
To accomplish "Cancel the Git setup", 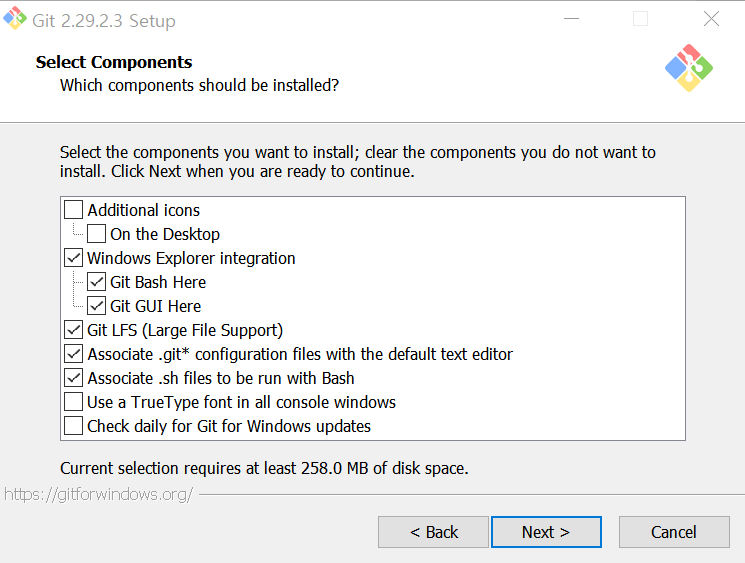I will coord(674,532).
